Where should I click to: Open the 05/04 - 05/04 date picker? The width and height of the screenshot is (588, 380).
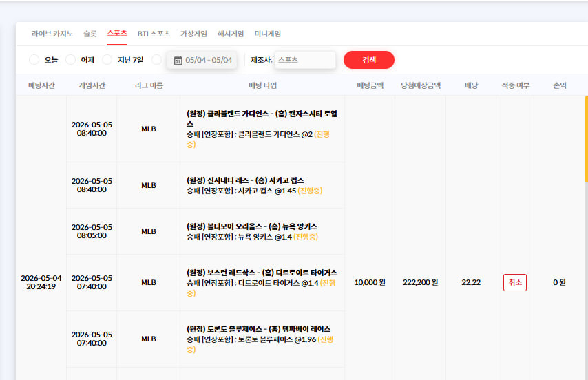[202, 60]
